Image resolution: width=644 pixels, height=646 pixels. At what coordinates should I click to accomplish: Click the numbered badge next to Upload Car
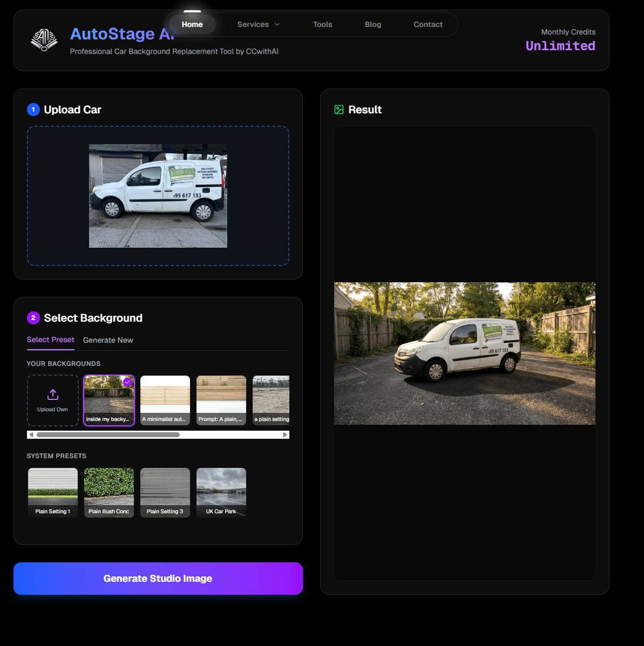point(33,110)
